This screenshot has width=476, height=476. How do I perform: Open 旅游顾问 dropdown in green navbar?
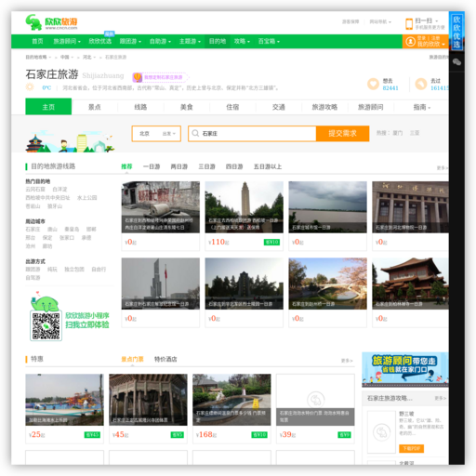[67, 41]
